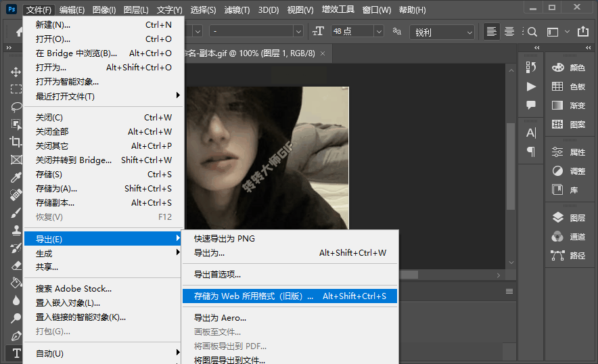Screen dimensions: 598x364
Task: Choose 存储为 Web 所用格式（旧版）
Action: click(x=290, y=296)
